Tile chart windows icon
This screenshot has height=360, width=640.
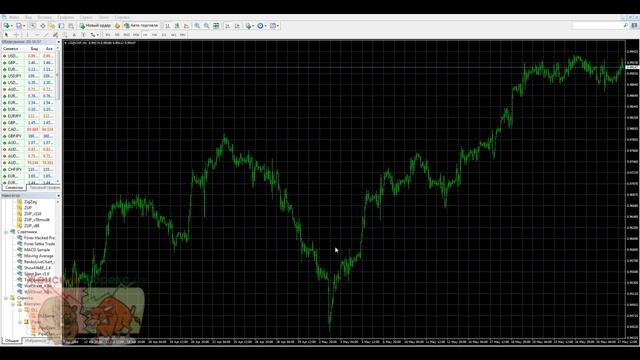coord(216,26)
